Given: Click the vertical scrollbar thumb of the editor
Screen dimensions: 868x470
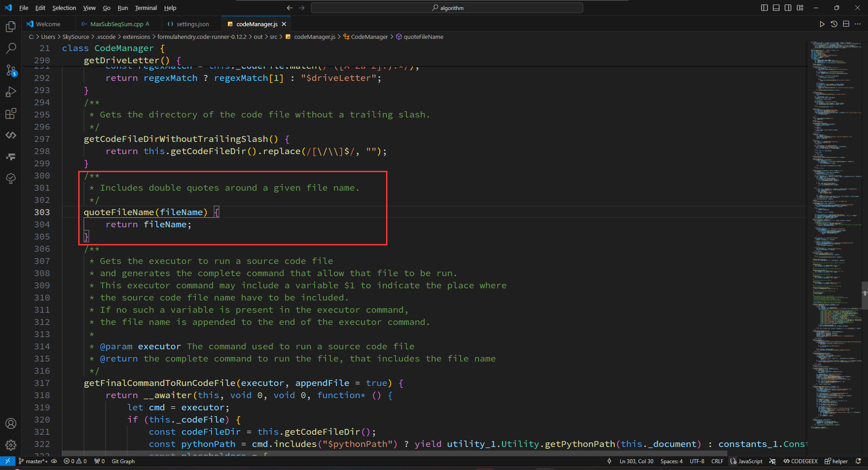Looking at the screenshot, I should (864, 296).
